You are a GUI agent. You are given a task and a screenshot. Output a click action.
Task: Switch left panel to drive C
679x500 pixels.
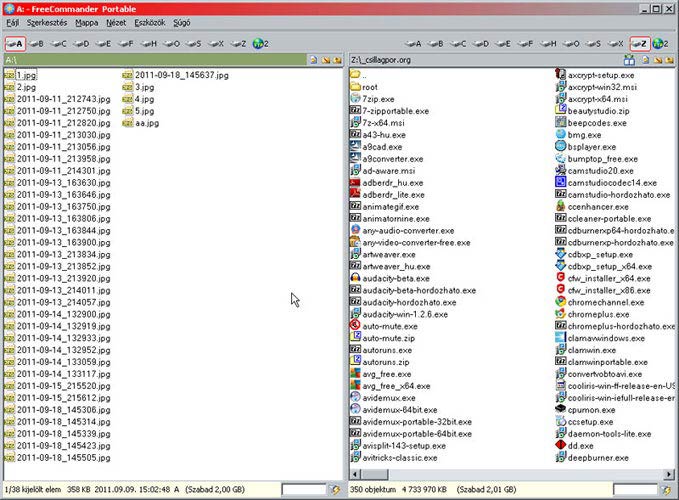62,44
